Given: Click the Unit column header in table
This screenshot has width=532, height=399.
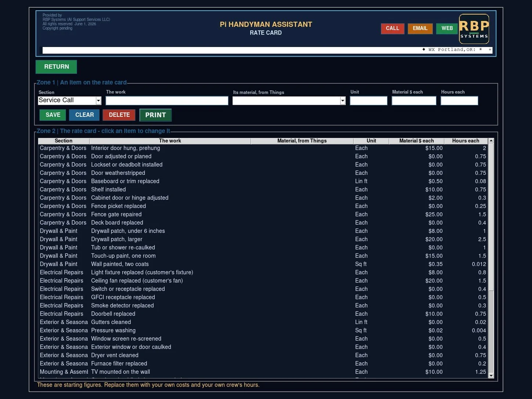Looking at the screenshot, I should point(371,141).
